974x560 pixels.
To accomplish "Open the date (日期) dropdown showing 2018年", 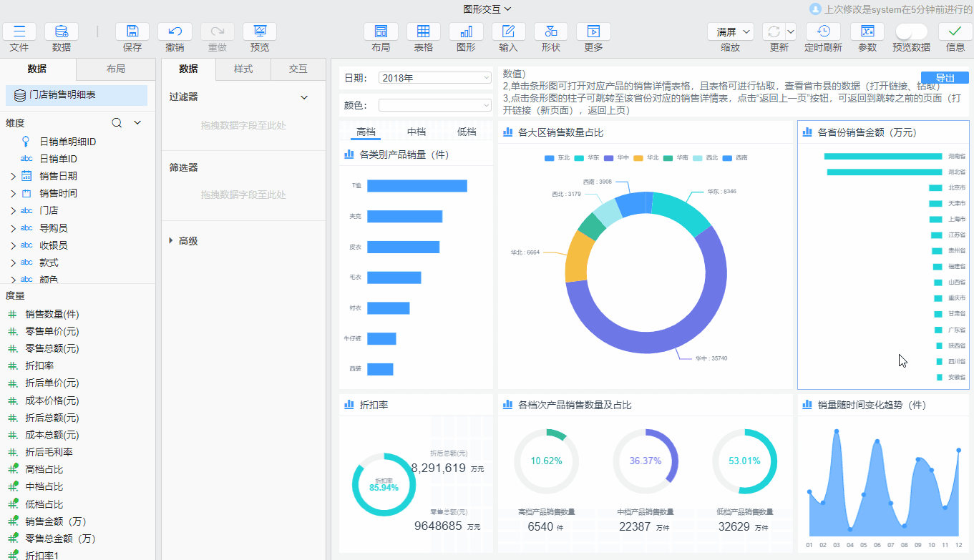I will pyautogui.click(x=434, y=78).
